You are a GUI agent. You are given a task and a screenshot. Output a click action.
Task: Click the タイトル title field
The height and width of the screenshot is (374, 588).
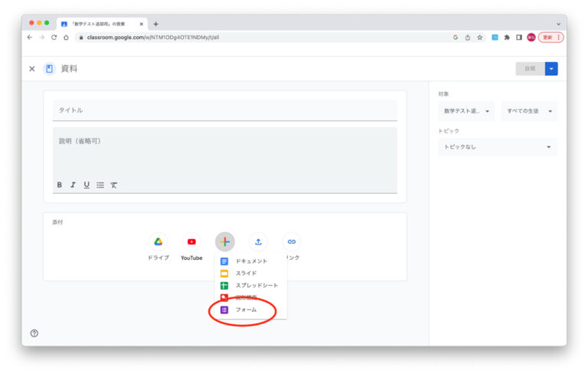tap(224, 110)
